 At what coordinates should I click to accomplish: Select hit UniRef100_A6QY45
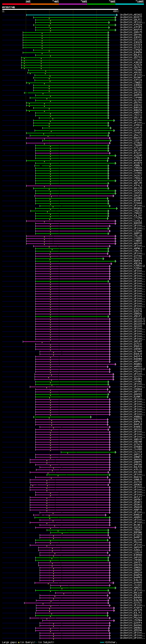point(131,243)
